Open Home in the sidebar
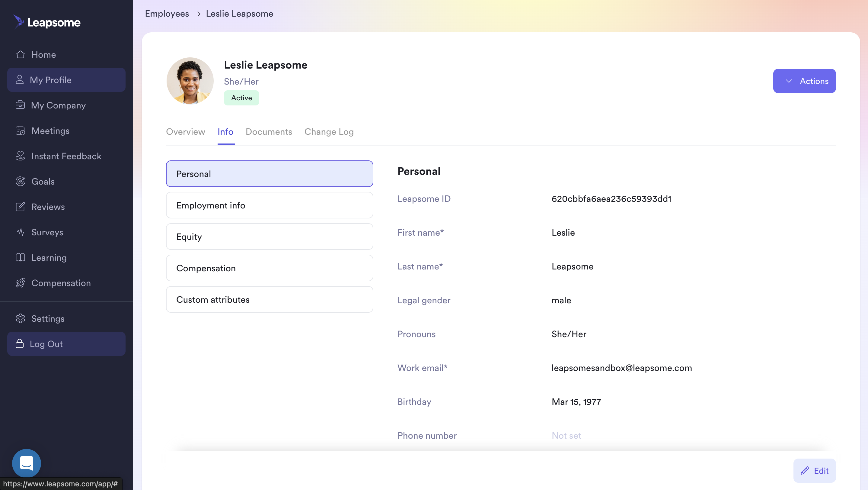868x490 pixels. [66, 55]
